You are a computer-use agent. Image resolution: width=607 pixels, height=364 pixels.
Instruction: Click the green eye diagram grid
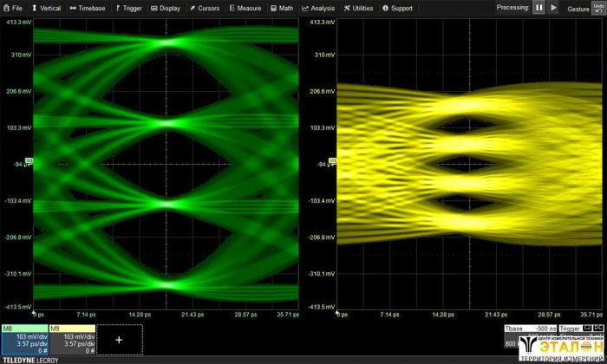tap(166, 163)
